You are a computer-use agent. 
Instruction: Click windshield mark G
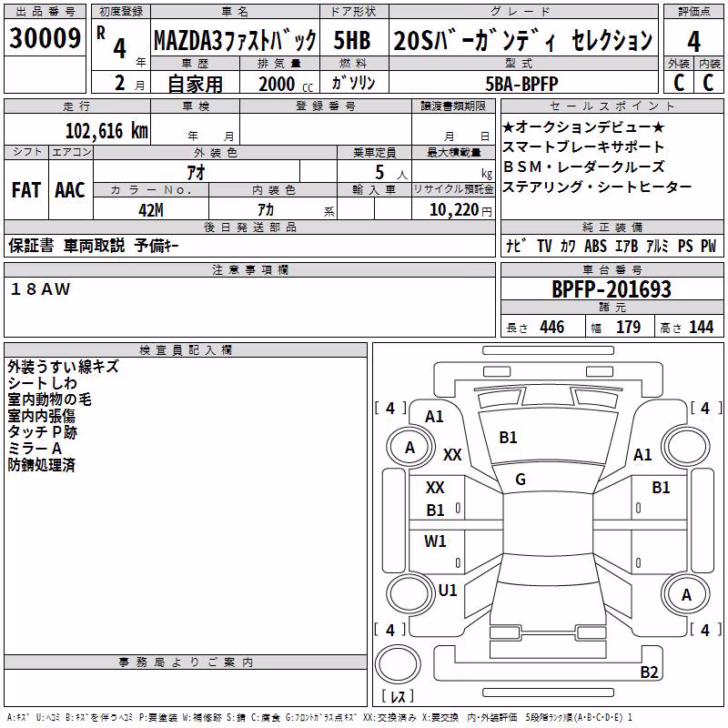(521, 480)
